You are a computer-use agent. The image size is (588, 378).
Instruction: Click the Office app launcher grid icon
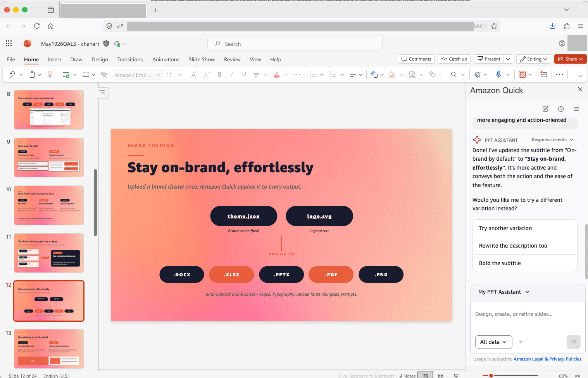[x=9, y=43]
